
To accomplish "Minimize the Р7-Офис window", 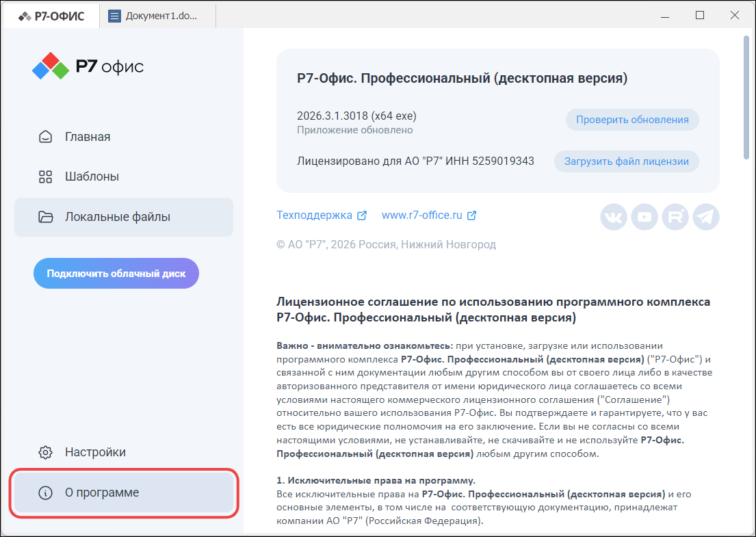I will point(666,16).
